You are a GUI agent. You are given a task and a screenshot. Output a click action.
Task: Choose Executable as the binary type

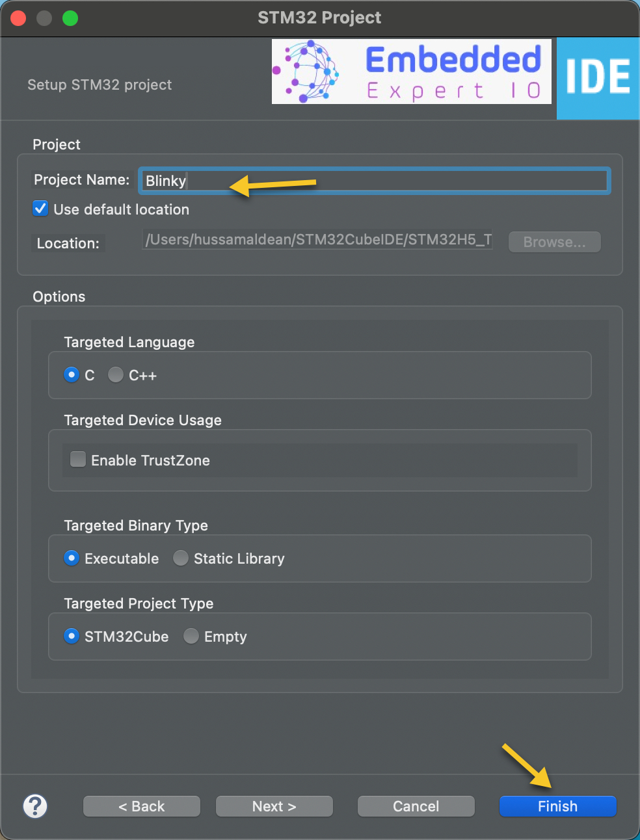tap(71, 558)
